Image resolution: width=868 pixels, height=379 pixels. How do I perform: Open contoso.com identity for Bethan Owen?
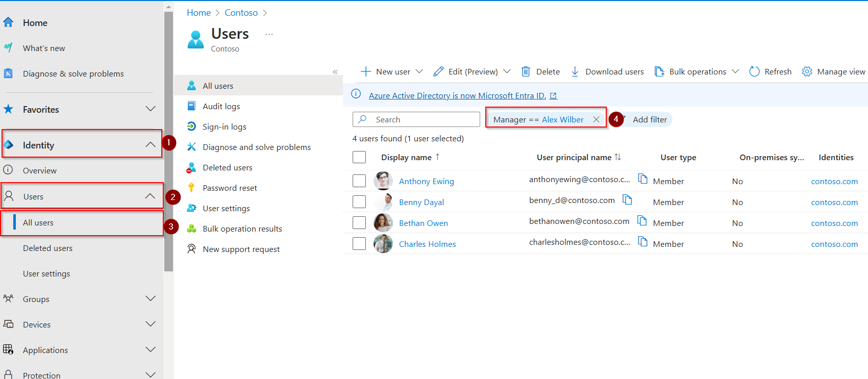[x=834, y=223]
